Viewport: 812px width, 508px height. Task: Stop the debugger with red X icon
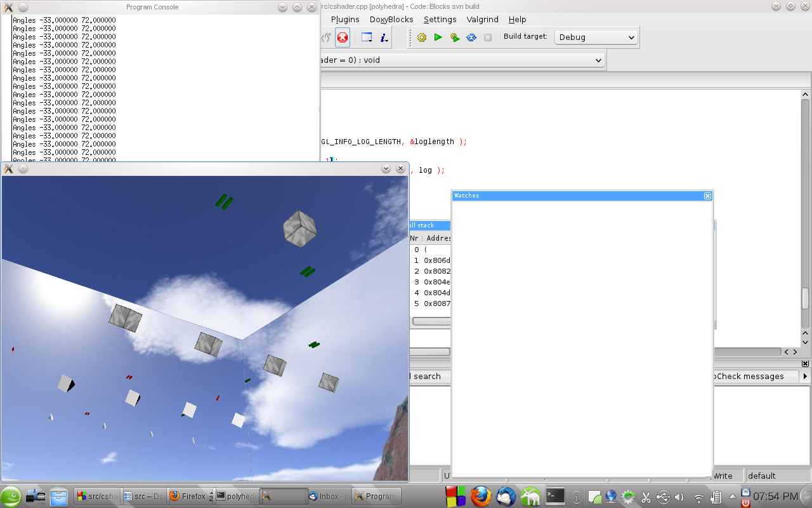click(343, 37)
